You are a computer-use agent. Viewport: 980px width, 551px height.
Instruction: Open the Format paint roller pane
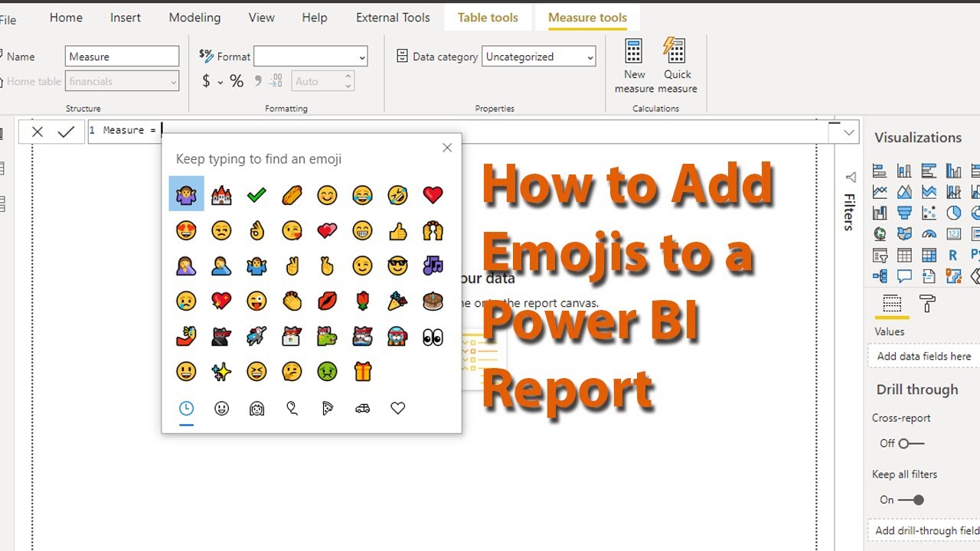(927, 304)
